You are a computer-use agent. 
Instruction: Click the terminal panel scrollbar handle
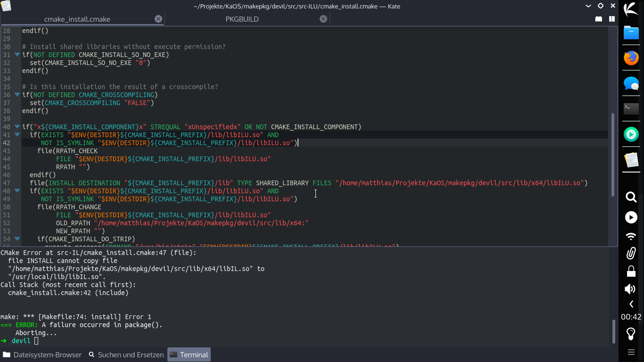[613, 331]
